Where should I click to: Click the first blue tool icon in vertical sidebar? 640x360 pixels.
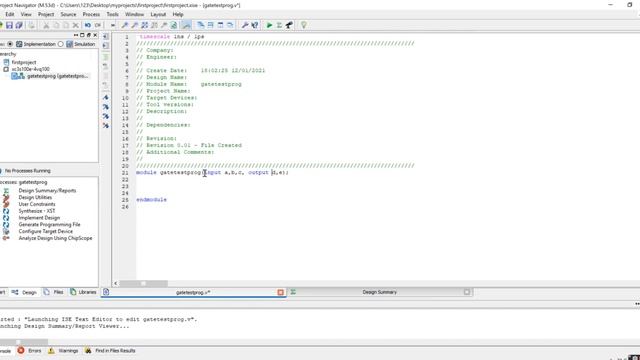[106, 98]
